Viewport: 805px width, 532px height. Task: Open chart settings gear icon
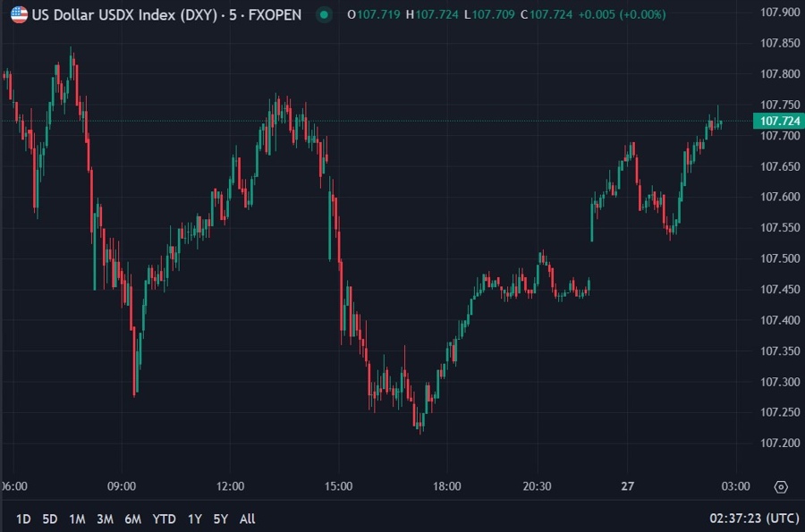780,487
